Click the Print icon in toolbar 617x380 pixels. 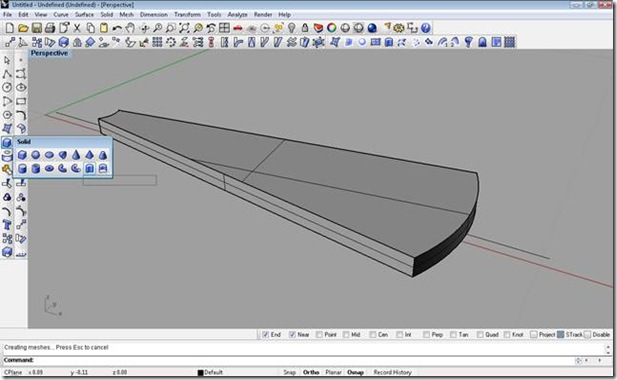tap(50, 28)
